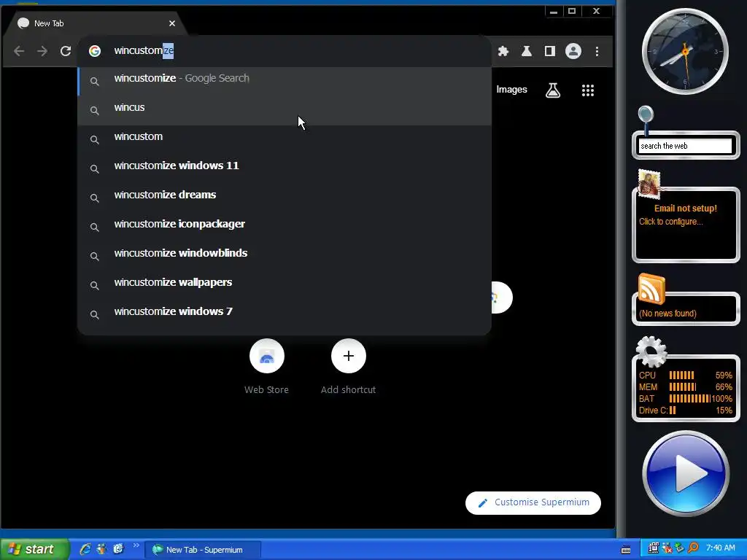Screen dimensions: 747x560
Task: Click the on-screen keyboard tray icon
Action: click(x=626, y=550)
